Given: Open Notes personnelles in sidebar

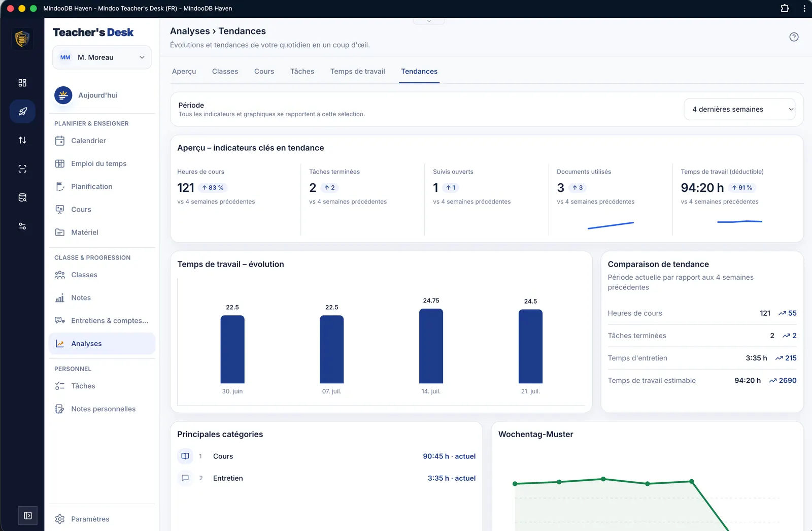Looking at the screenshot, I should [x=102, y=409].
